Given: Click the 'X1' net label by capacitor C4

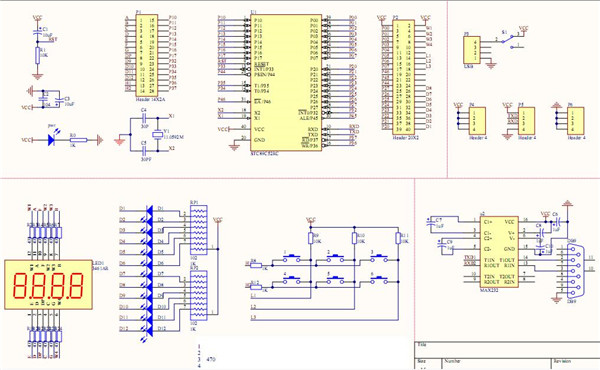Looking at the screenshot, I should (x=172, y=116).
